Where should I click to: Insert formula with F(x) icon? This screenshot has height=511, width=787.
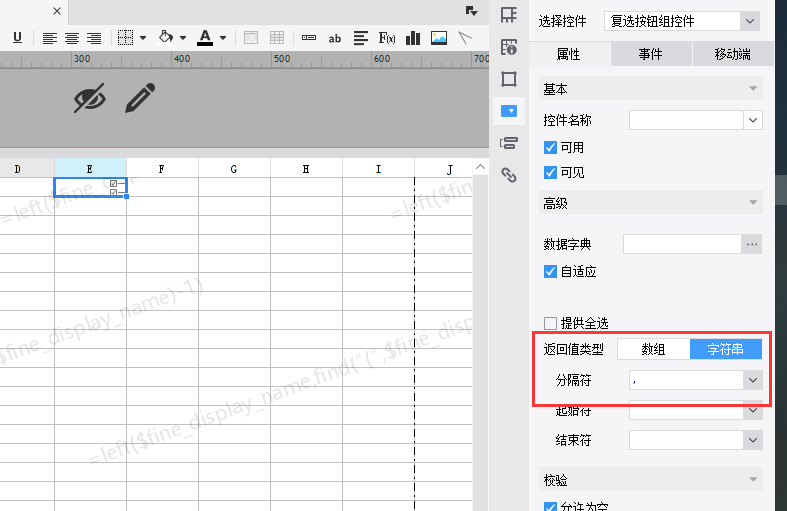386,38
